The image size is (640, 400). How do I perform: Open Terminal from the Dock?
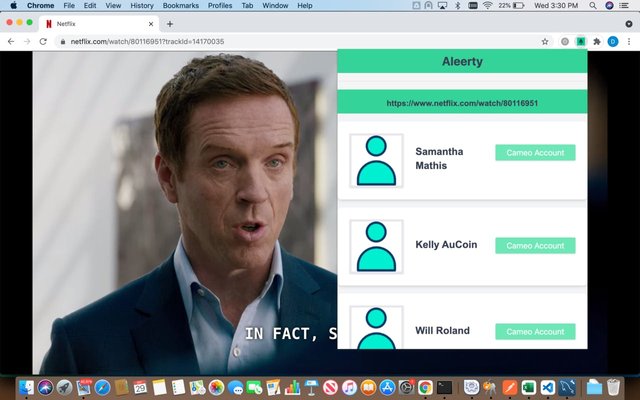[x=444, y=387]
